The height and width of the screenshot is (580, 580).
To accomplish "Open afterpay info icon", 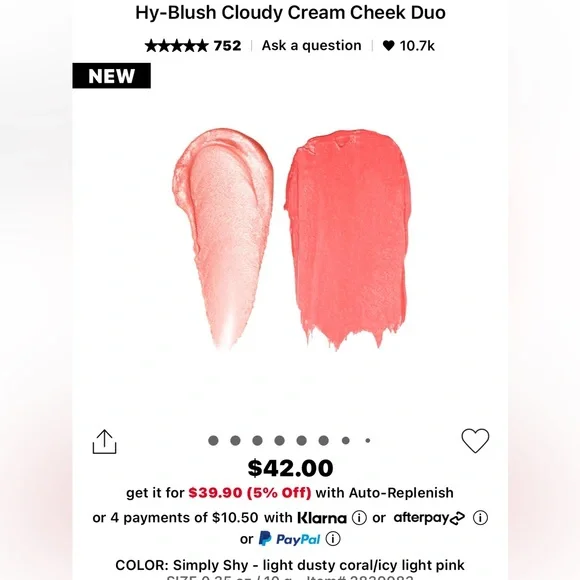I will point(480,517).
